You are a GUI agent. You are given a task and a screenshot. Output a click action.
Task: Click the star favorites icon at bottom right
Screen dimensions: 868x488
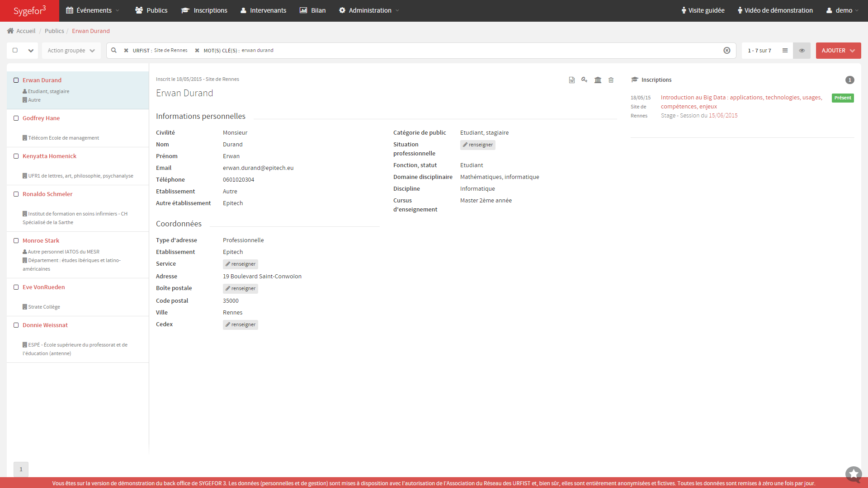(x=854, y=474)
